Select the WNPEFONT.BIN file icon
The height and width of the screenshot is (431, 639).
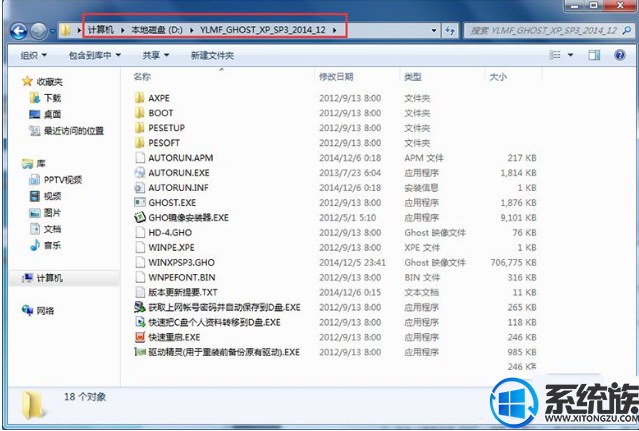pyautogui.click(x=140, y=277)
